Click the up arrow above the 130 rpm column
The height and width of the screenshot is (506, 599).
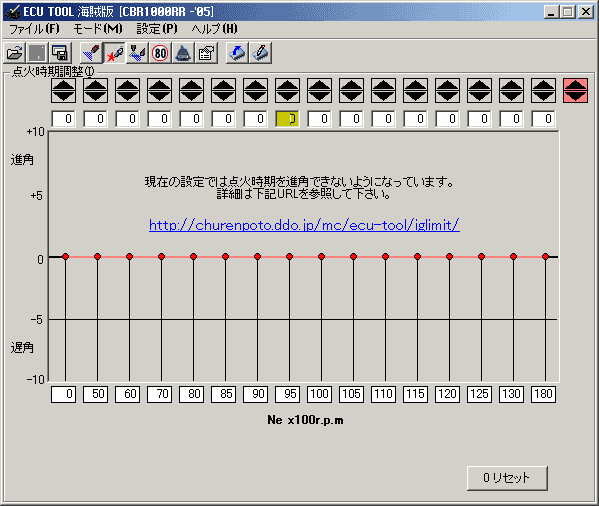[512, 84]
